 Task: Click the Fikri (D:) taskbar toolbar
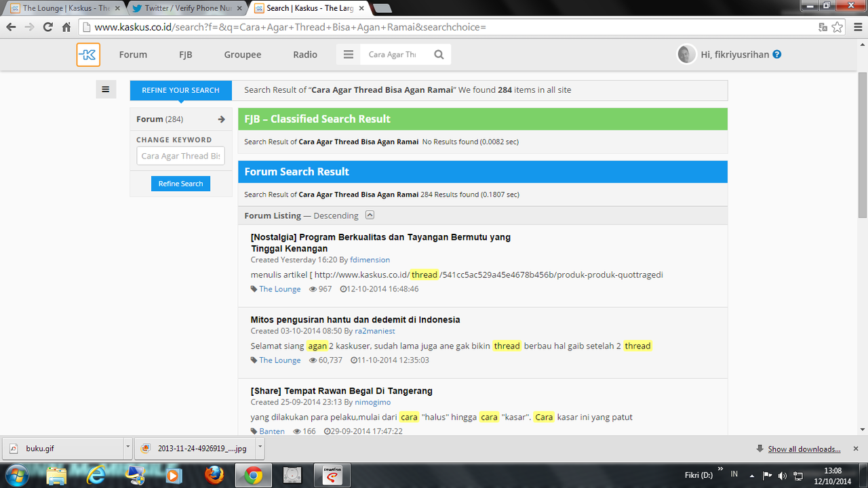click(x=699, y=475)
